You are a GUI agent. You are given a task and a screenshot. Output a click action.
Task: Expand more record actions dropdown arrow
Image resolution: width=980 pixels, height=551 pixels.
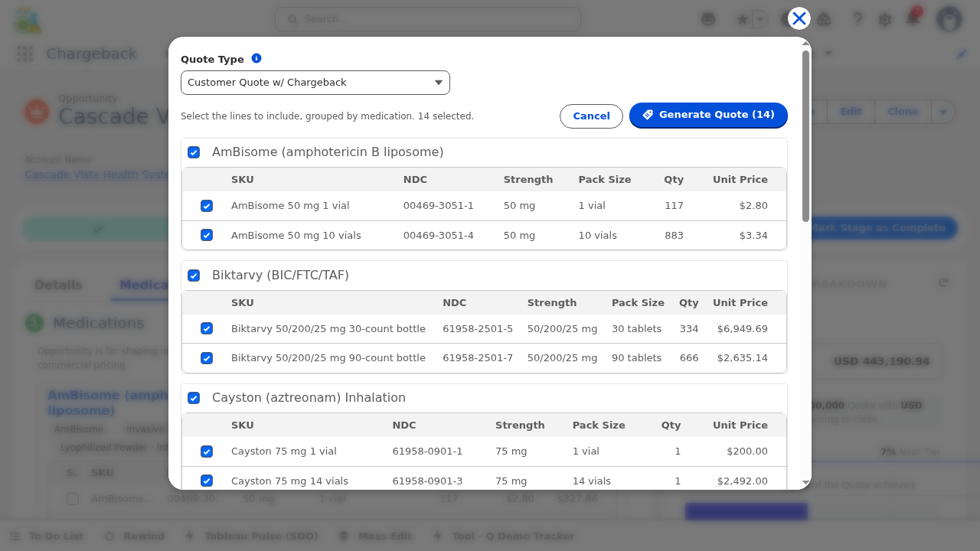(943, 112)
